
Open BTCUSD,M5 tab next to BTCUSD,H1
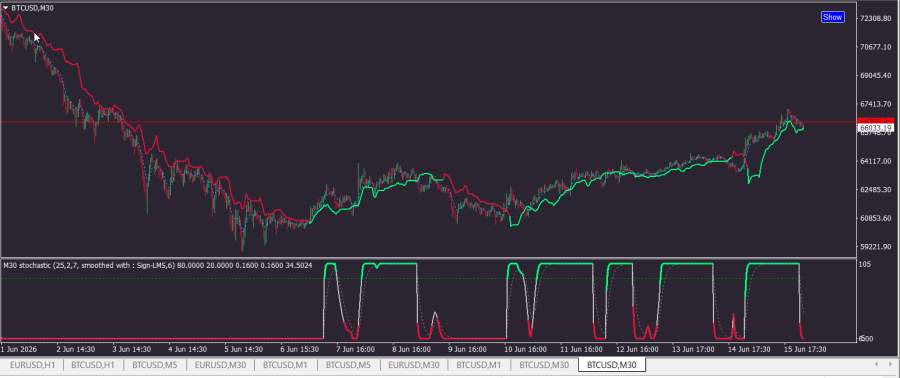(156, 365)
